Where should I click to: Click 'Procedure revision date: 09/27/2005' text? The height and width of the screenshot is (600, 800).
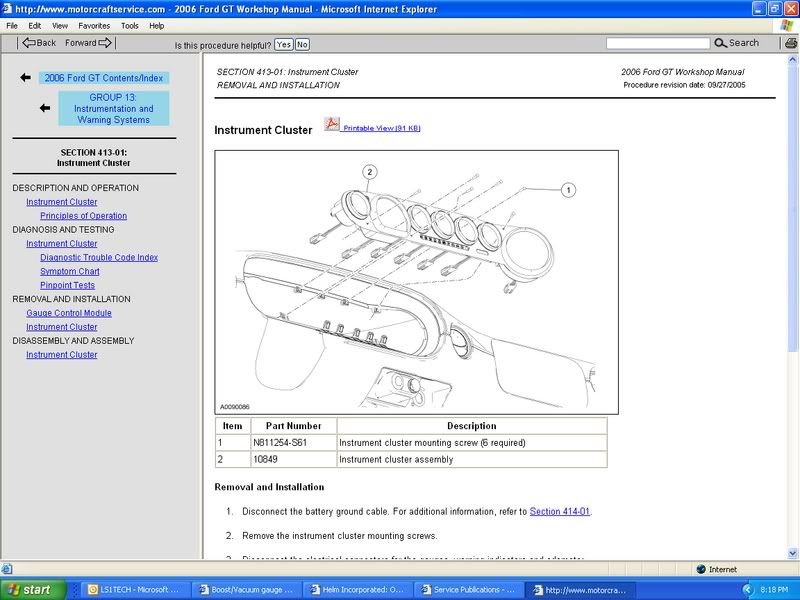coord(684,85)
